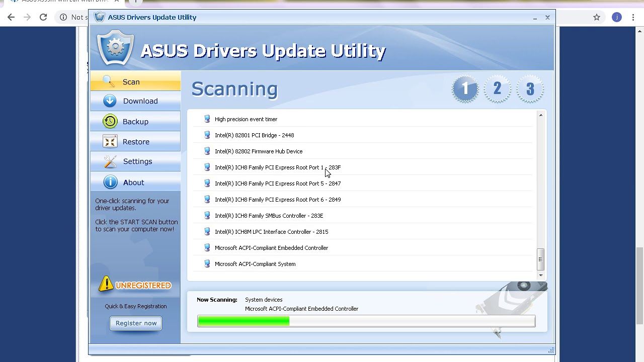Select Intel 82802 Firmware Hub Device row
The width and height of the screenshot is (644, 362).
(362, 151)
